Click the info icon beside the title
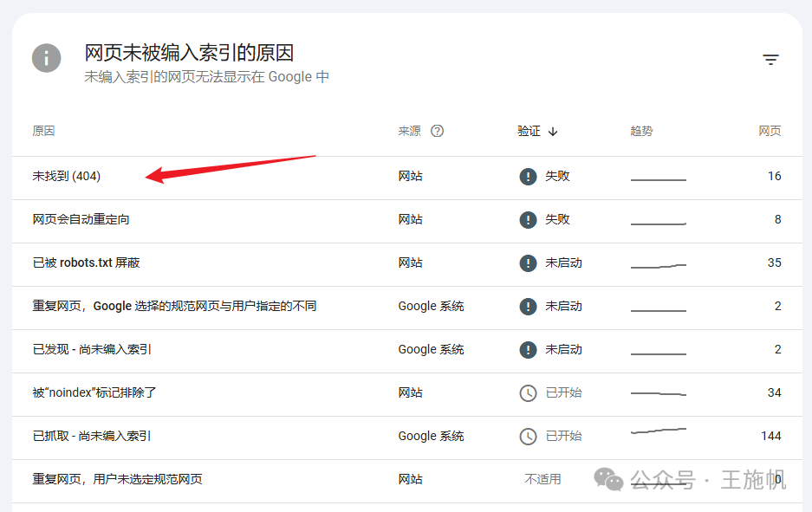 (47, 58)
